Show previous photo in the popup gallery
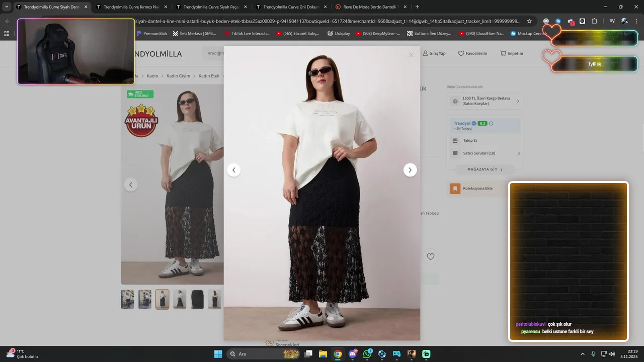Screen dimensions: 644x362 pos(233,170)
